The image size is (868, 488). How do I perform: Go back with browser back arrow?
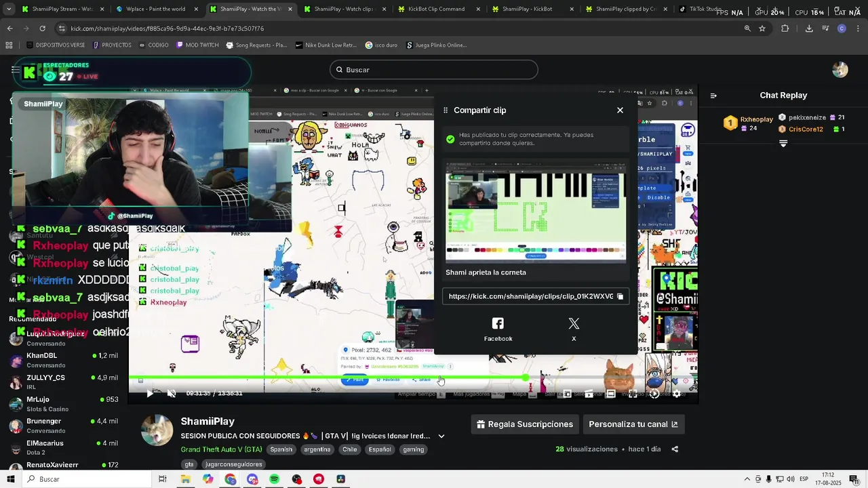click(9, 28)
